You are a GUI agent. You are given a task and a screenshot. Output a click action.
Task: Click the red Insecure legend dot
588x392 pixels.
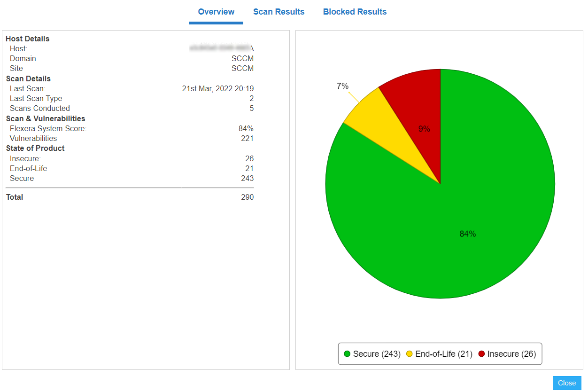481,354
